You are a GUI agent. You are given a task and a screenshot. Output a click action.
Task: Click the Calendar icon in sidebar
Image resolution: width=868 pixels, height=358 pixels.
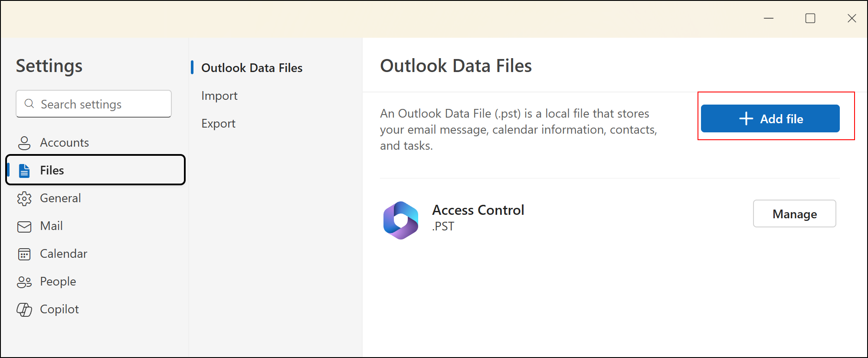tap(24, 254)
